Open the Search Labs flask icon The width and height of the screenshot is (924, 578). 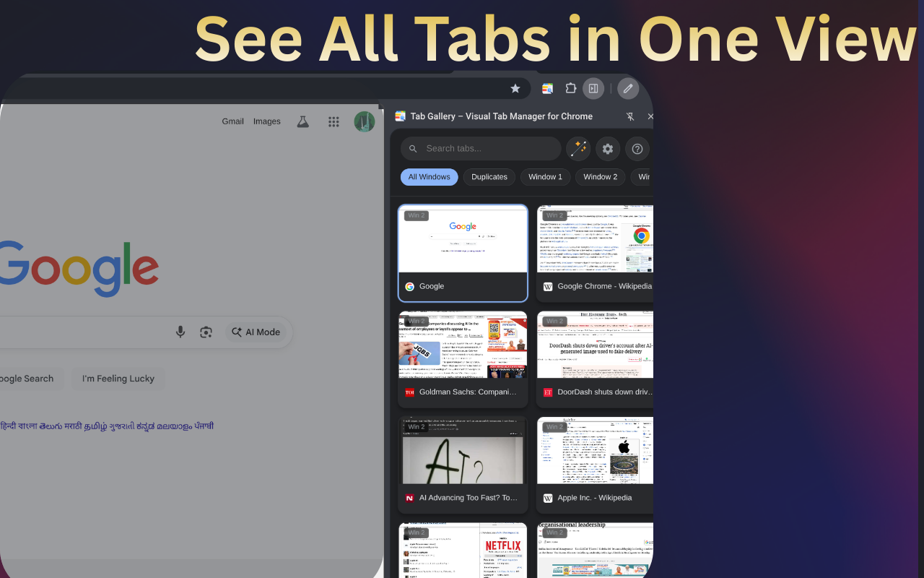(303, 121)
